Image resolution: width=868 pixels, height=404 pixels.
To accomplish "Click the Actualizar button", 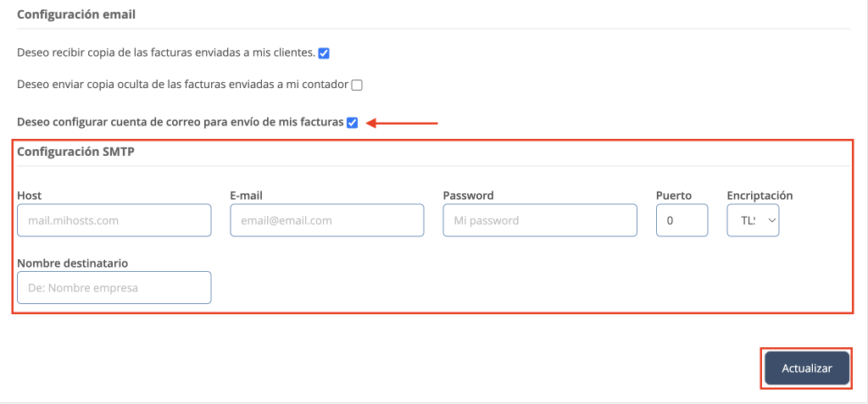I will click(x=807, y=368).
